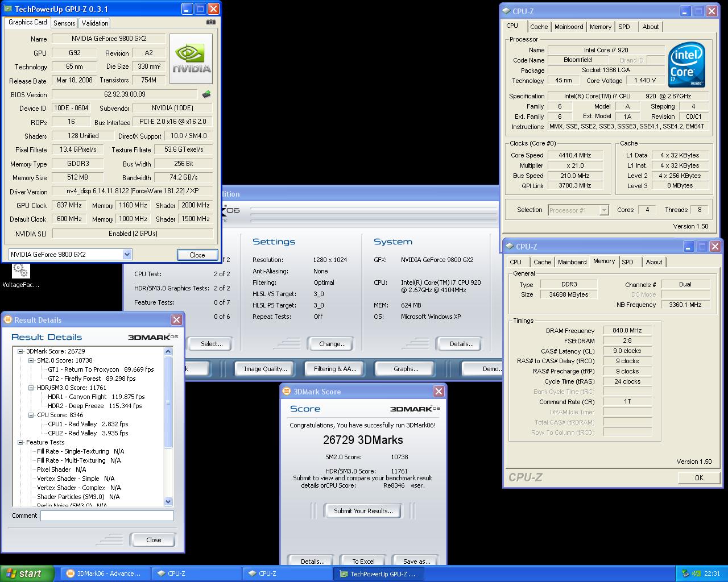Image resolution: width=728 pixels, height=582 pixels.
Task: Open the Windows Start button
Action: click(x=27, y=573)
